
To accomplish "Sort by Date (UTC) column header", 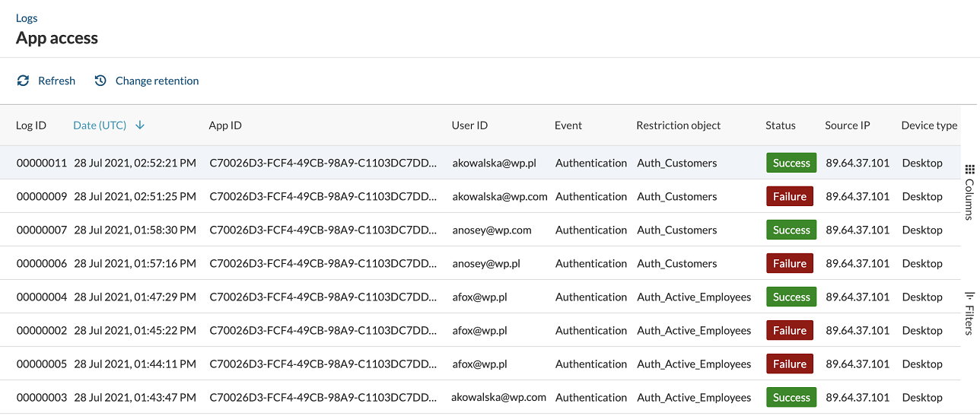I will 100,125.
